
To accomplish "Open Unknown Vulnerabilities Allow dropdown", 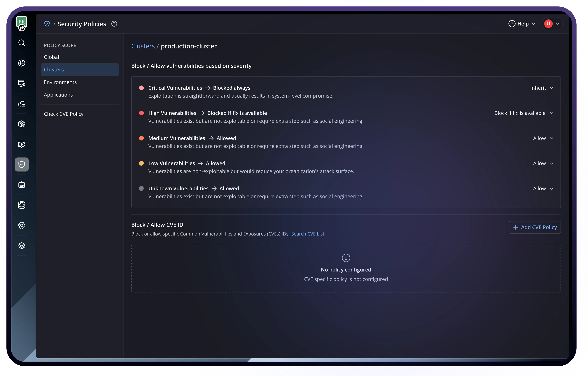I will coord(543,189).
